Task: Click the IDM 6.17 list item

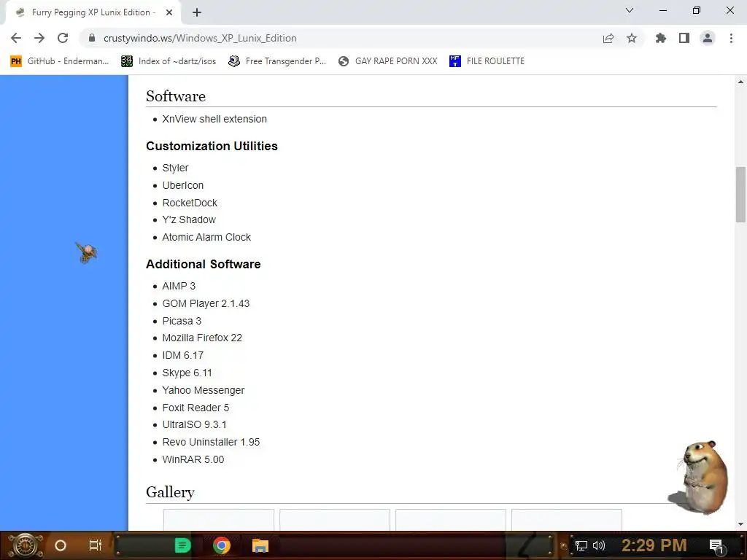Action: 183,356
